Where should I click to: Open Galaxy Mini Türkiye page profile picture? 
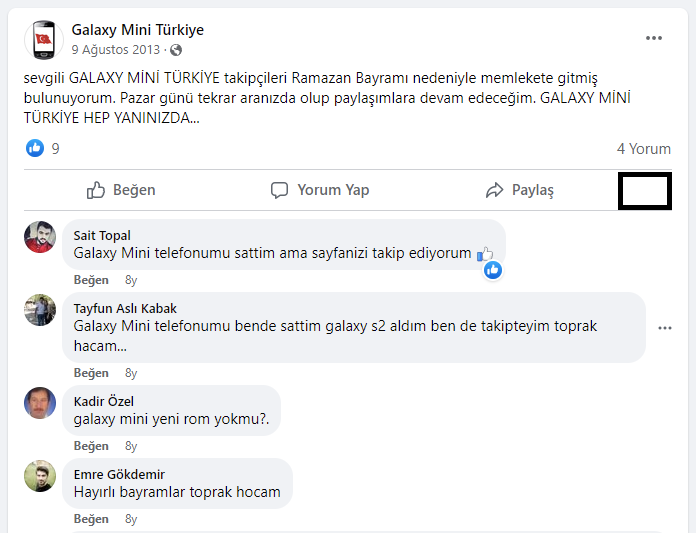(x=42, y=39)
